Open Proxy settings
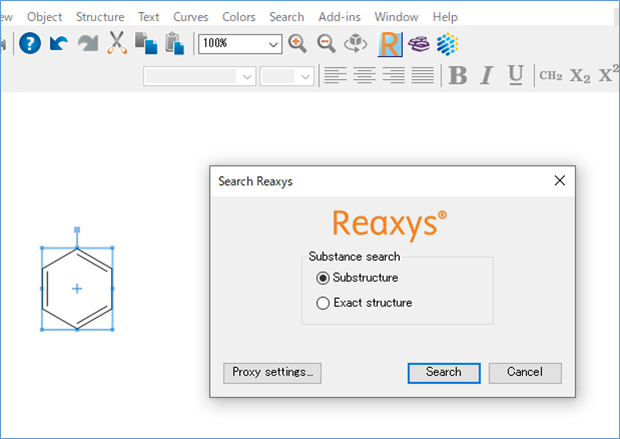620x439 pixels. pyautogui.click(x=272, y=373)
